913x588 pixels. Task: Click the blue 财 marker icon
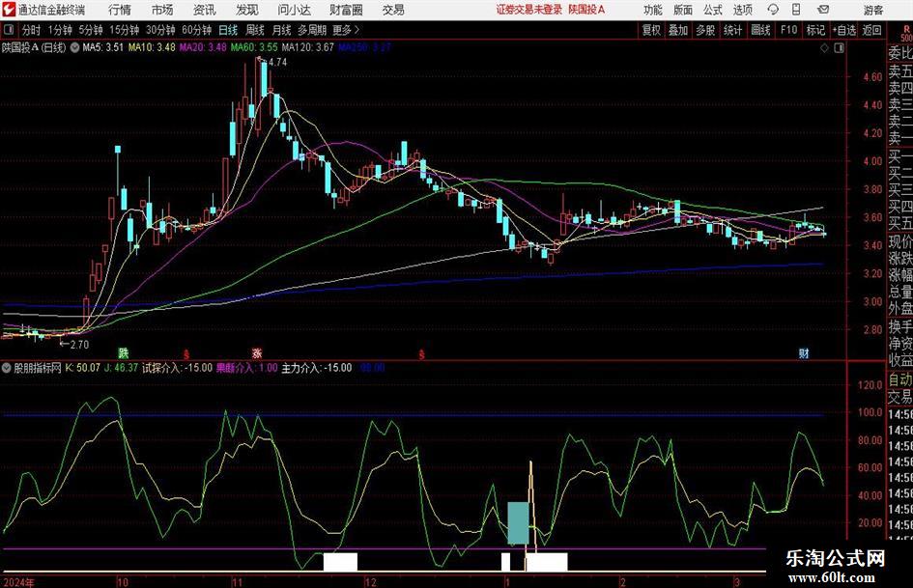tap(804, 352)
